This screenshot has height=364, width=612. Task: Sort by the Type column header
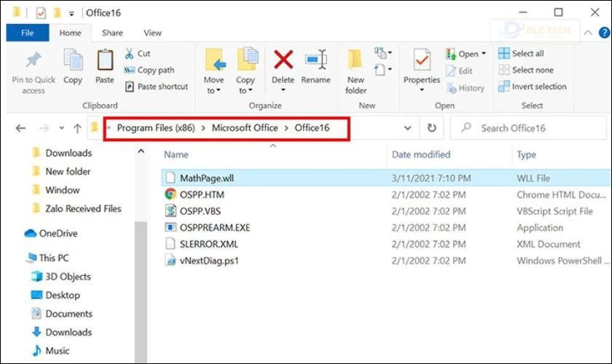tap(527, 155)
